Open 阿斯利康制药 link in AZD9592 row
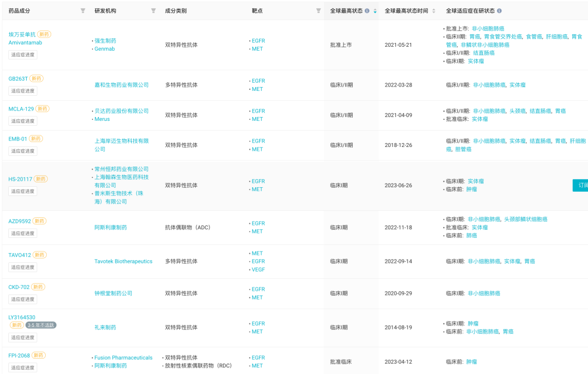This screenshot has width=588, height=374. pos(111,228)
